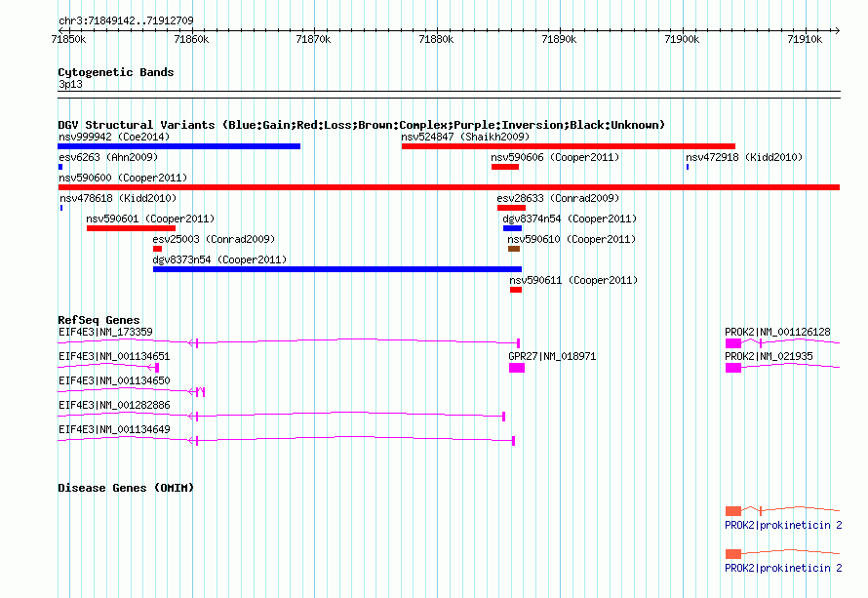Click the brown nsv590610 complex variant bar
Viewport: 868px width, 598px height.
[x=514, y=249]
